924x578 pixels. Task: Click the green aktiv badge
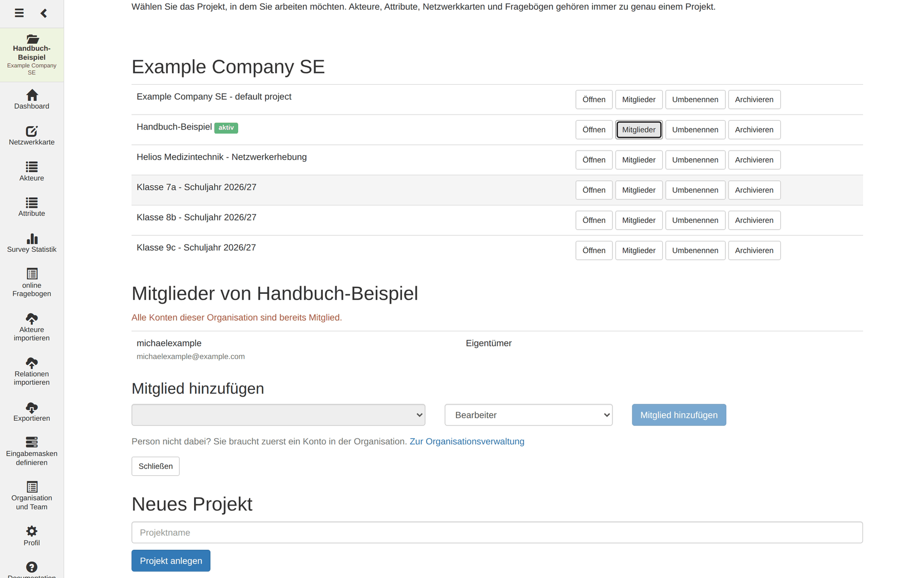pyautogui.click(x=226, y=128)
